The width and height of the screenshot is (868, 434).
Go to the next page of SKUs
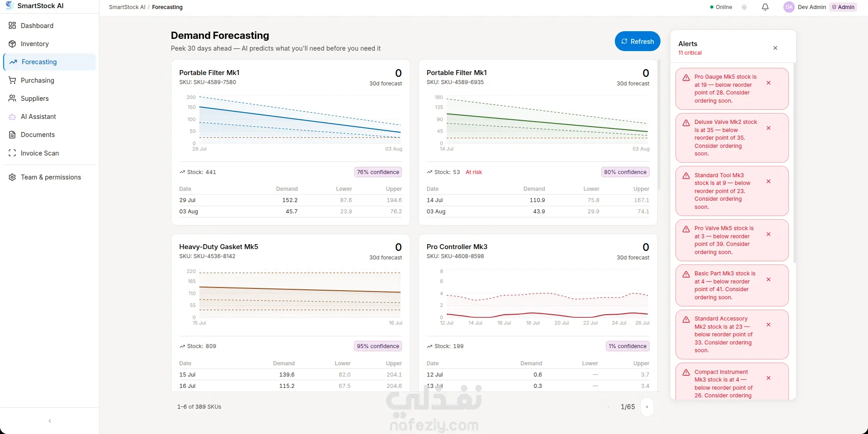[x=647, y=407]
